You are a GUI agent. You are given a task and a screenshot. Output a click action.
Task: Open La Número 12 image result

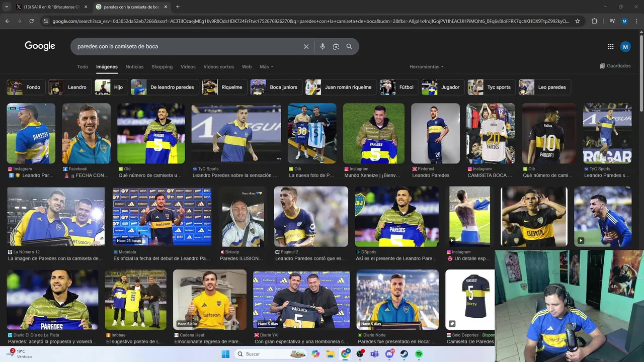click(56, 217)
